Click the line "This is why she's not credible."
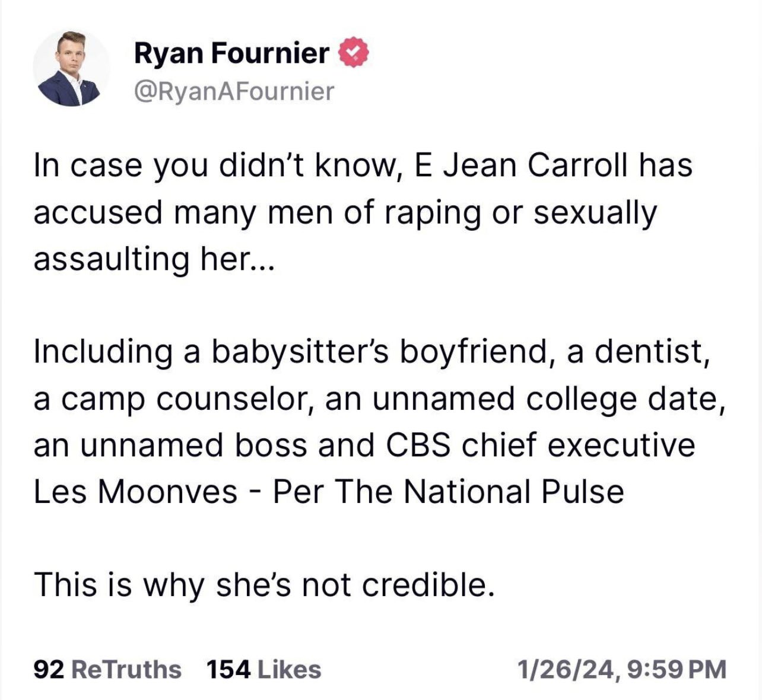 tap(263, 584)
